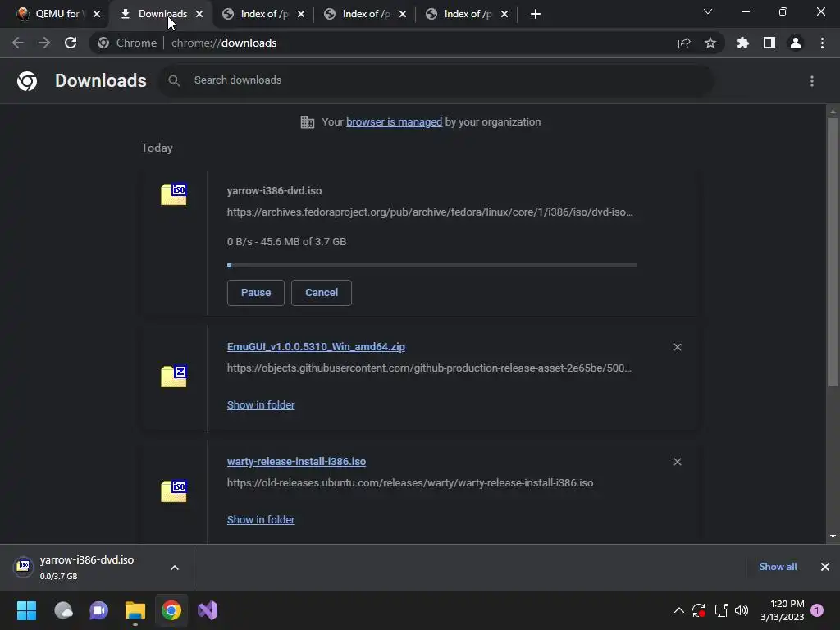Click scrollbar down arrow
The height and width of the screenshot is (630, 840).
coord(833,536)
